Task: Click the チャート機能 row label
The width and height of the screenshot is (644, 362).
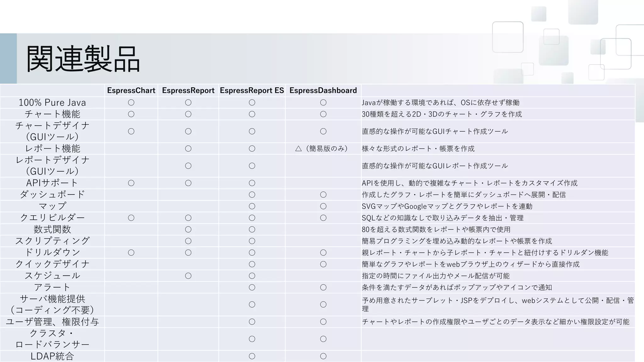Action: click(x=52, y=114)
